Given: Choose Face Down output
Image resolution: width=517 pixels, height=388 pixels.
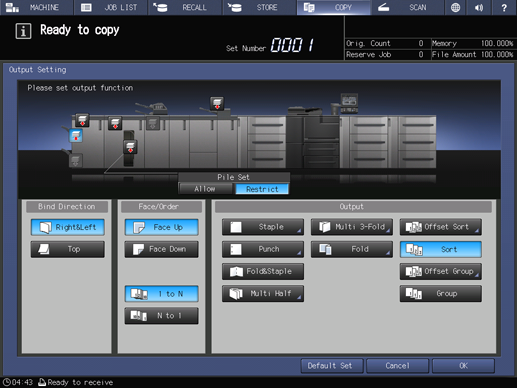Looking at the screenshot, I should 162,249.
